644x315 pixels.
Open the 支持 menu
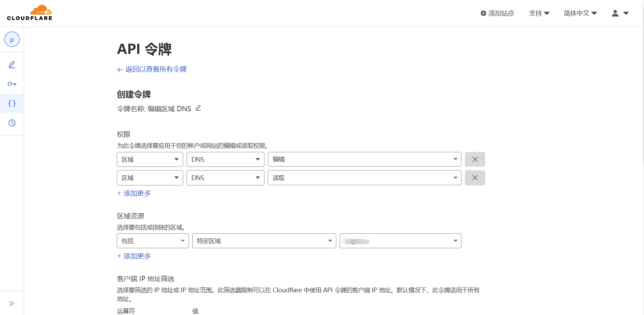click(539, 13)
